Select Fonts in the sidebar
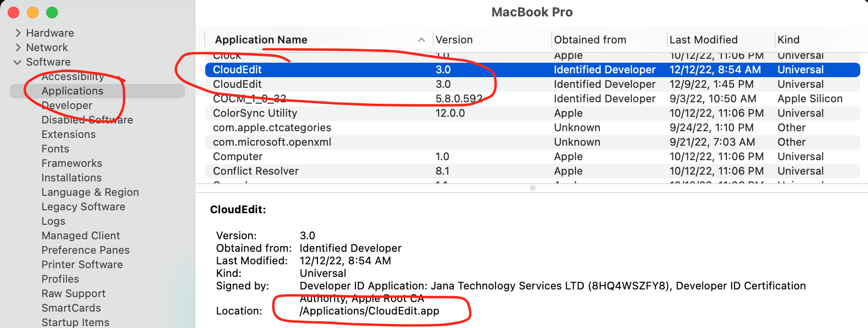The height and width of the screenshot is (328, 868). point(55,149)
